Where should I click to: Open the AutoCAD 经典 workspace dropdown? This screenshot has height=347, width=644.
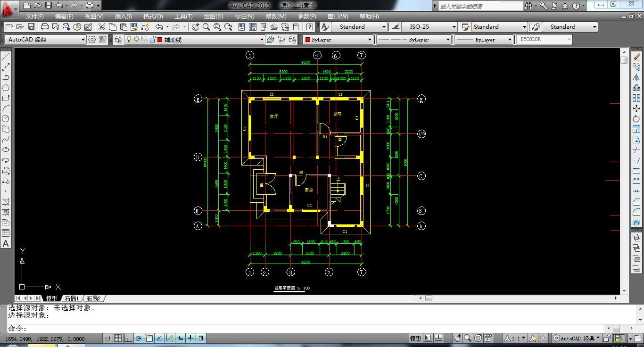click(83, 40)
